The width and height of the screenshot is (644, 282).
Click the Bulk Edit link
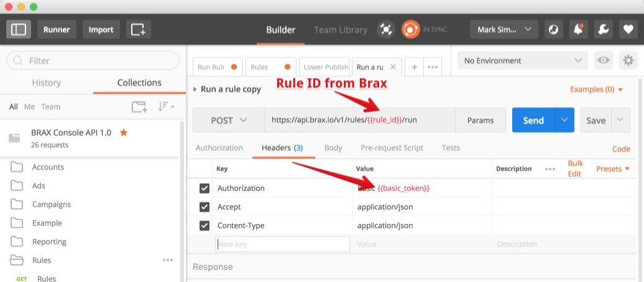(x=574, y=169)
